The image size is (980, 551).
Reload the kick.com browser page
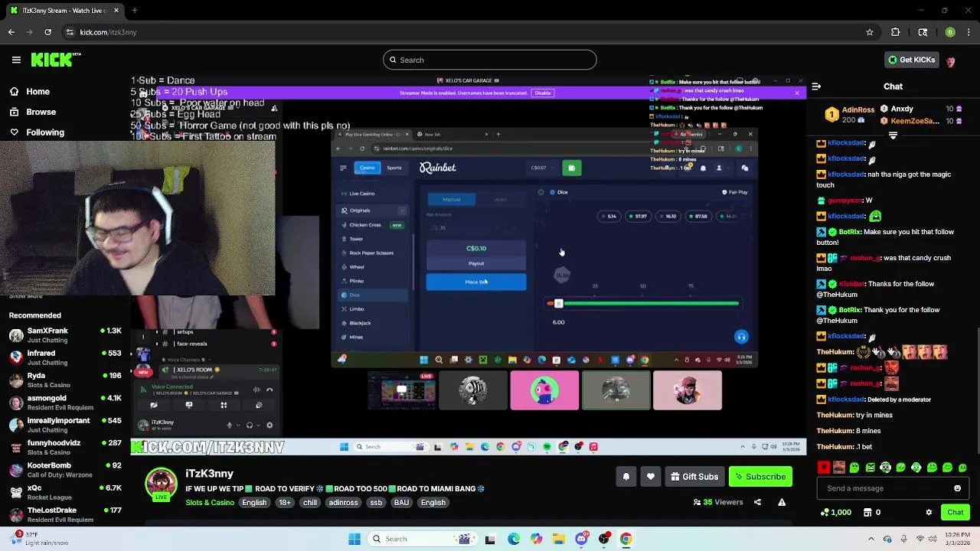point(47,32)
